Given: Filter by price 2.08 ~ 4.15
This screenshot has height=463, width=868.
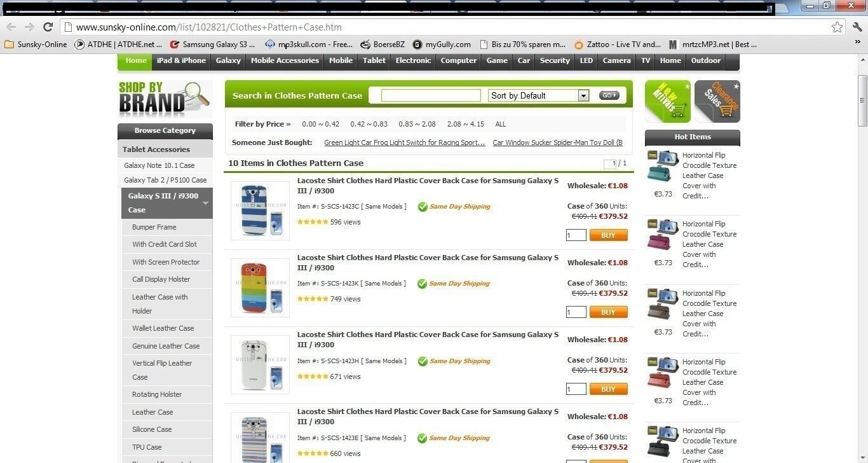Looking at the screenshot, I should point(466,125).
